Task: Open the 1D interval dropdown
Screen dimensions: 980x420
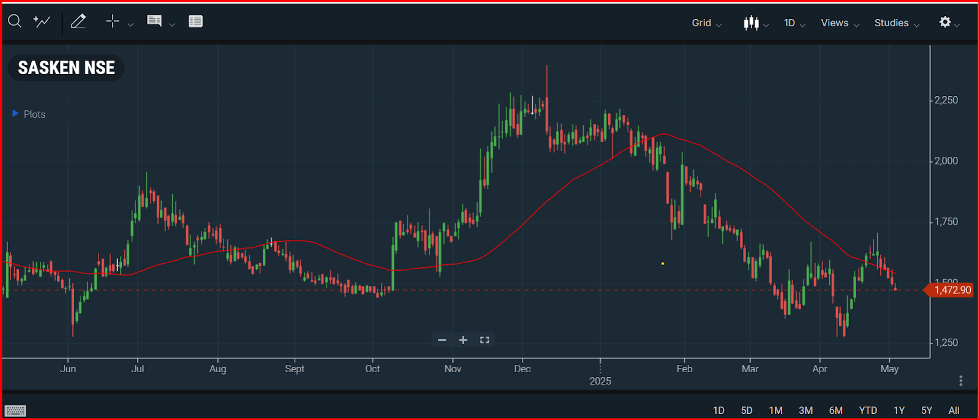Action: pos(794,23)
